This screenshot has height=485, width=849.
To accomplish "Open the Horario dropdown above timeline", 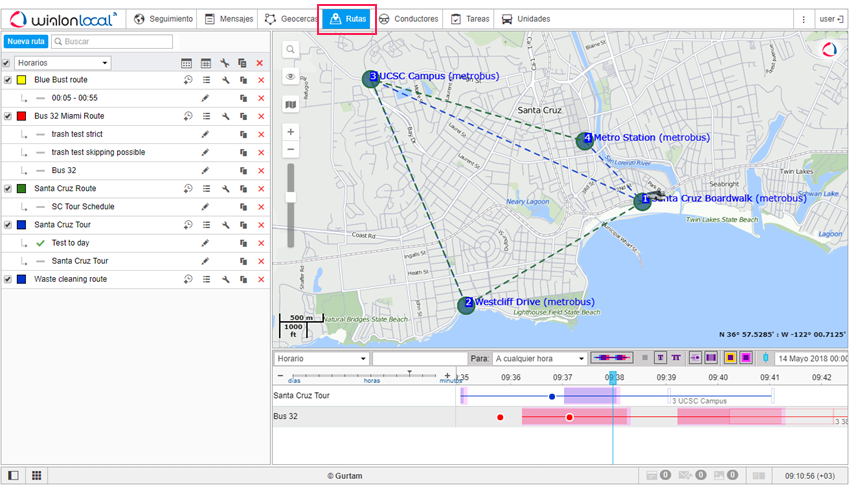I will (x=321, y=358).
